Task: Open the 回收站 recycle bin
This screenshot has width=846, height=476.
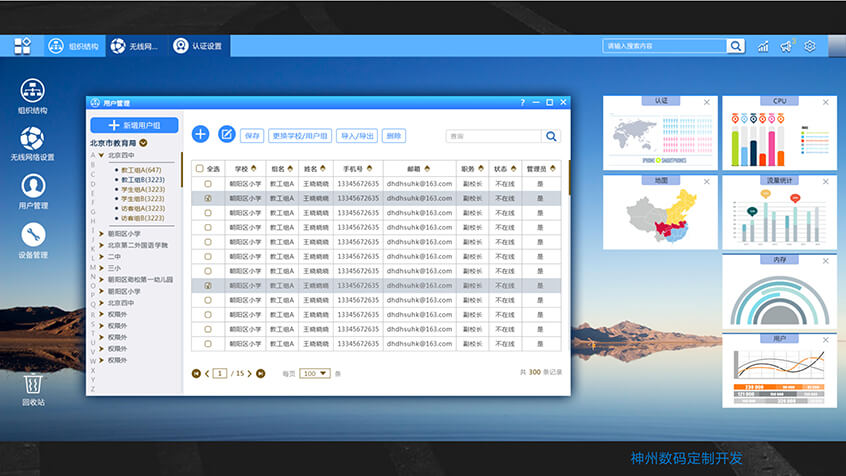Action: point(33,383)
